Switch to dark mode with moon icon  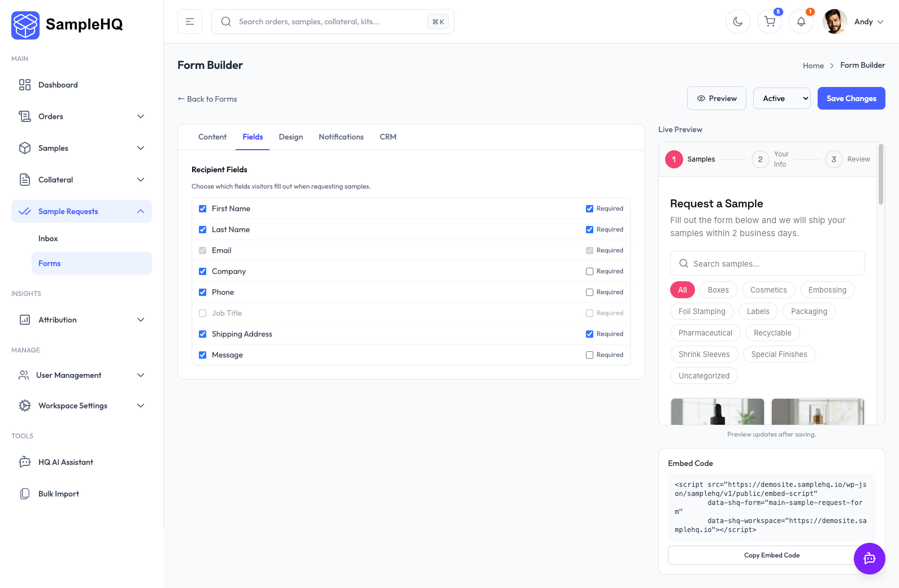click(x=738, y=21)
